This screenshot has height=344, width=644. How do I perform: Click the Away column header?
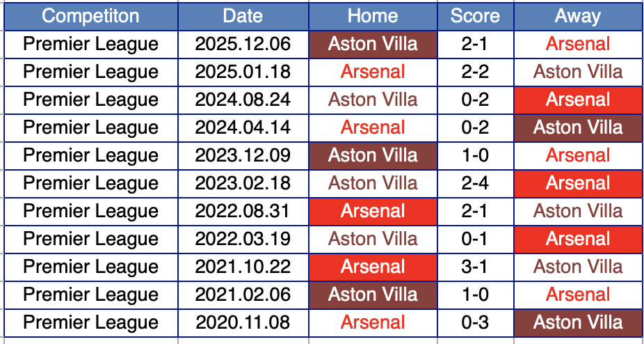578,16
